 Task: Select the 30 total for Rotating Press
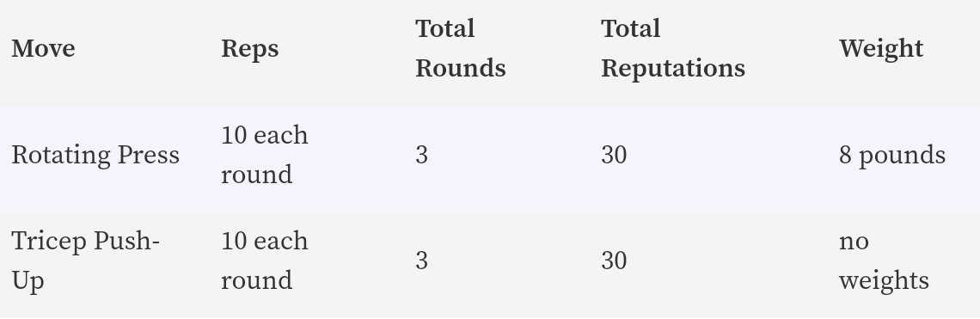(614, 155)
